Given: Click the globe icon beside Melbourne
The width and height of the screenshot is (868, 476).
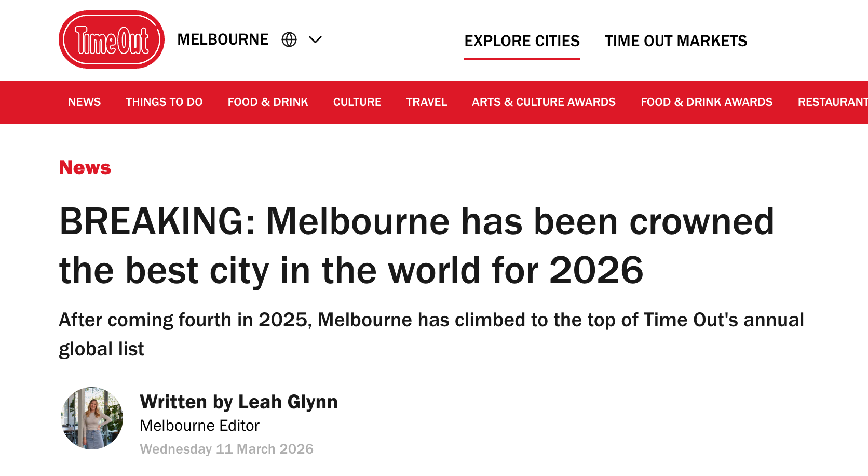Looking at the screenshot, I should coord(289,39).
